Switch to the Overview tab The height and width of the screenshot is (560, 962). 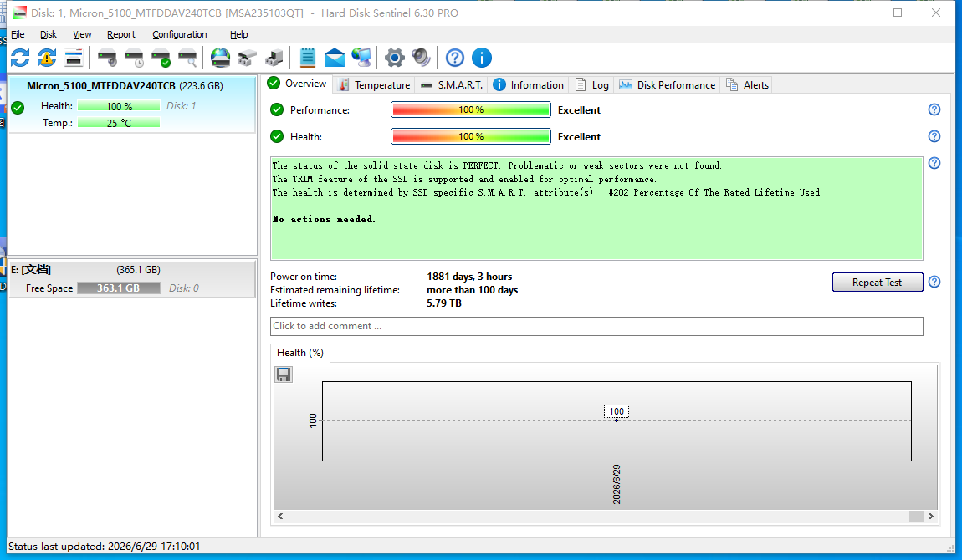(298, 84)
